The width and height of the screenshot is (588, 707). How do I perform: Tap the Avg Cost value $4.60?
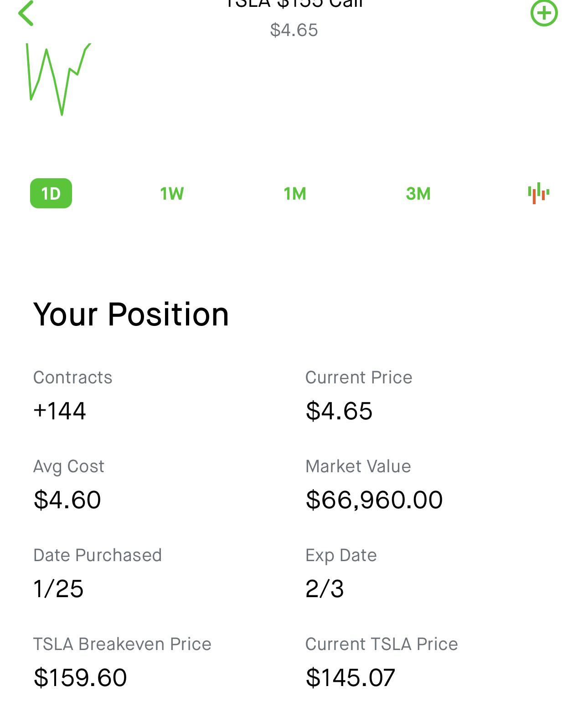[x=67, y=500]
